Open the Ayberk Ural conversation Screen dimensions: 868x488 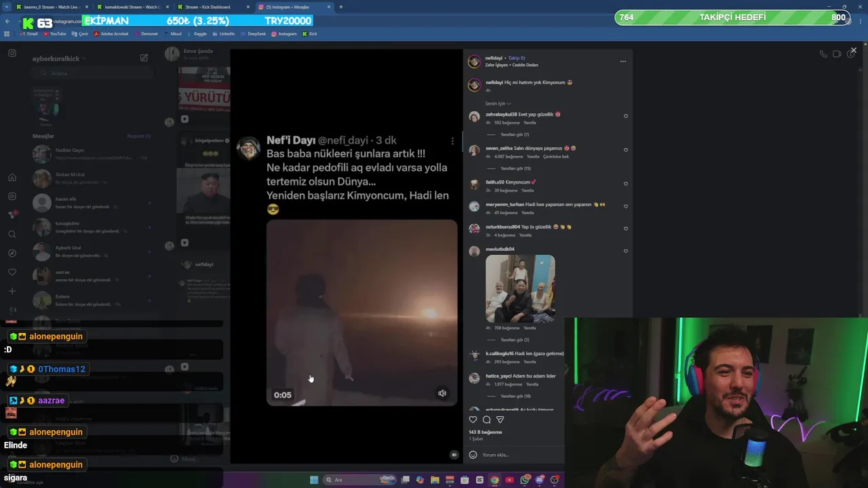click(x=91, y=251)
